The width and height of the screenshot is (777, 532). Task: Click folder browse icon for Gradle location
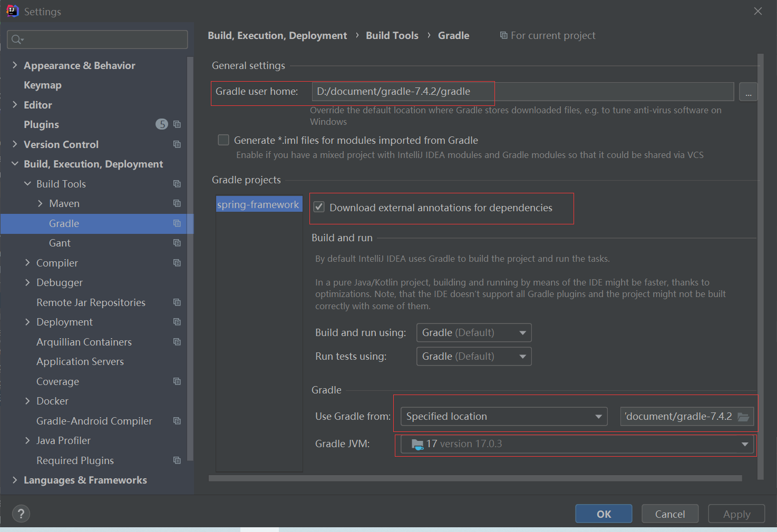(743, 417)
